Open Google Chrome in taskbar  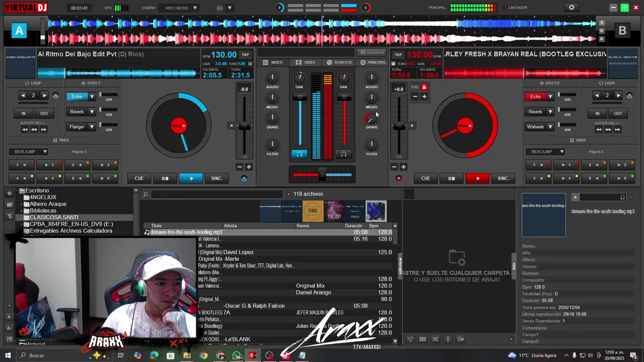point(203,355)
